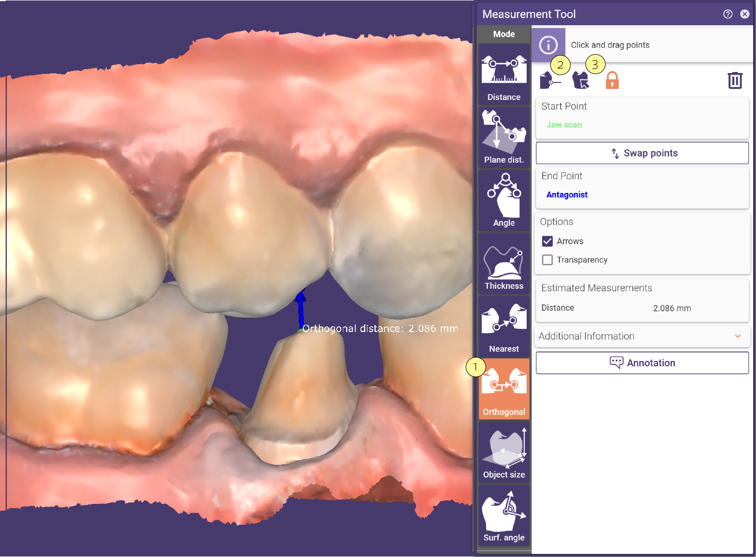Screen dimensions: 756x557
Task: Click the Jaw scan start point label
Action: click(564, 125)
